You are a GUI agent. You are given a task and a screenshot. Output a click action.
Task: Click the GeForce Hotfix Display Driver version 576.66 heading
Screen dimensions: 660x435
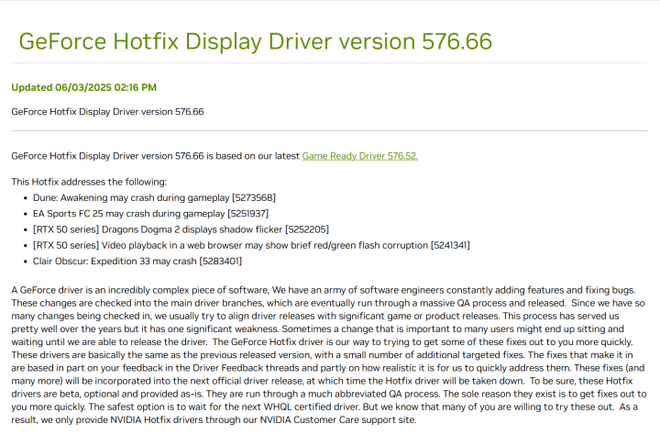(255, 42)
